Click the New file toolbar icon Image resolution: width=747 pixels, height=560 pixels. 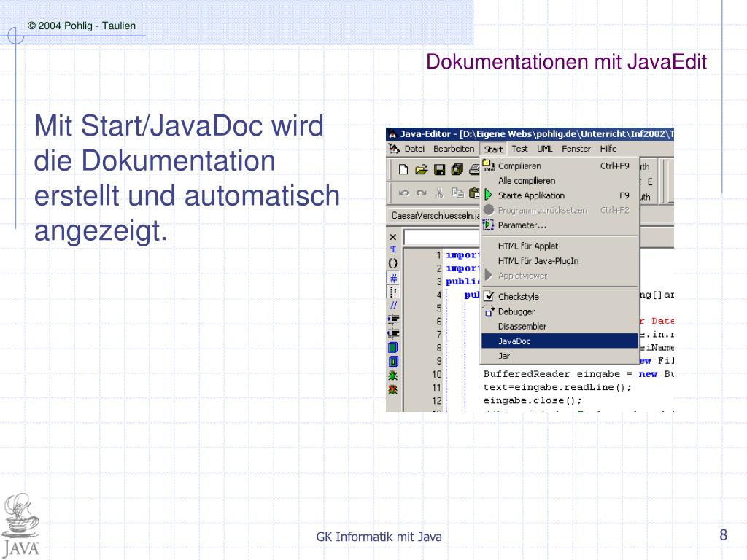click(403, 169)
